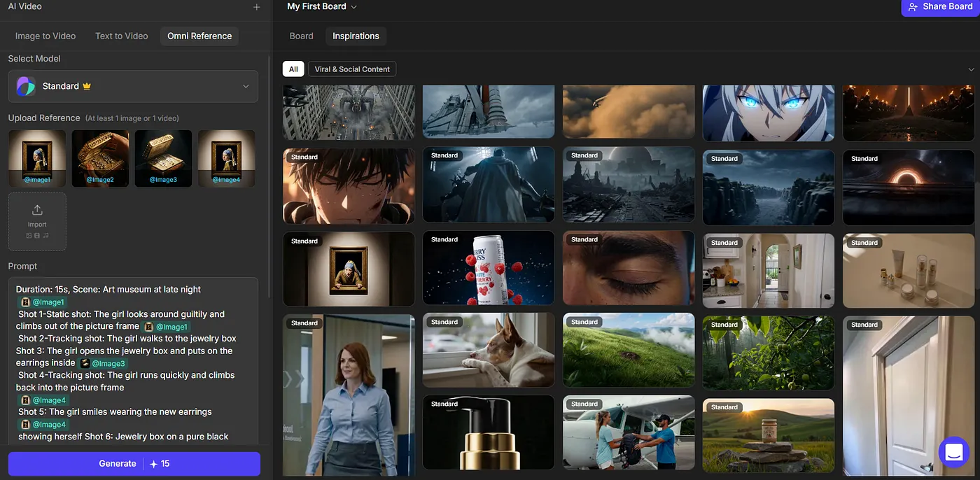Click inside the Prompt text area
This screenshot has height=480, width=980.
[x=133, y=362]
